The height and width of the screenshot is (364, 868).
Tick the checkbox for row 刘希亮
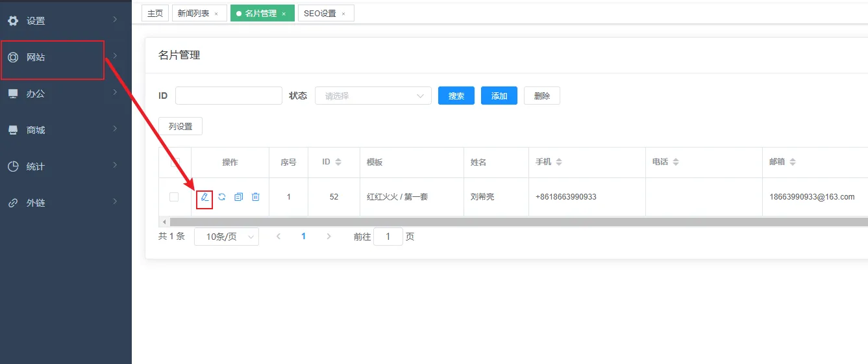[174, 197]
